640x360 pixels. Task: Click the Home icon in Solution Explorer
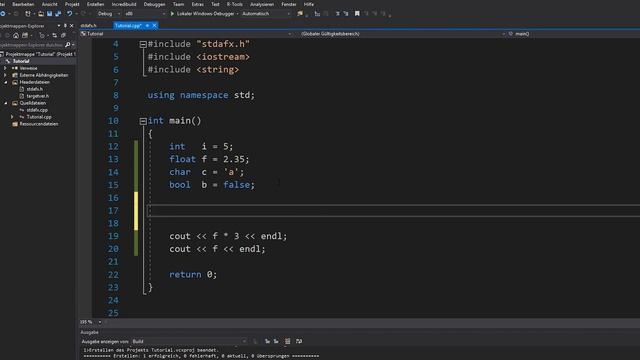[16, 36]
